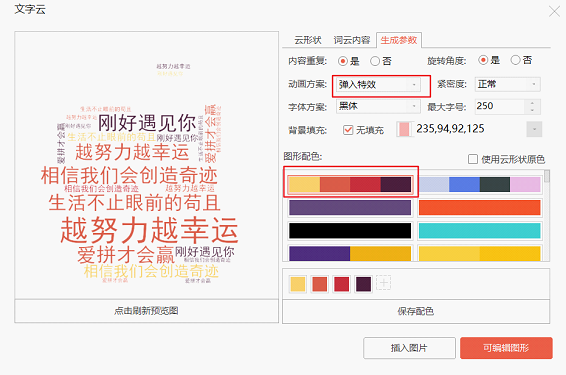Click 保存配色 to save colors
566x375 pixels.
[x=416, y=311]
